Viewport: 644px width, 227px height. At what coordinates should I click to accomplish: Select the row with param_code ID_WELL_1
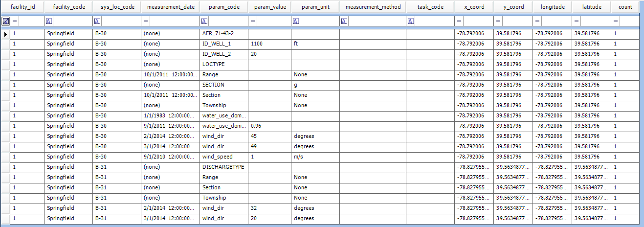point(224,44)
